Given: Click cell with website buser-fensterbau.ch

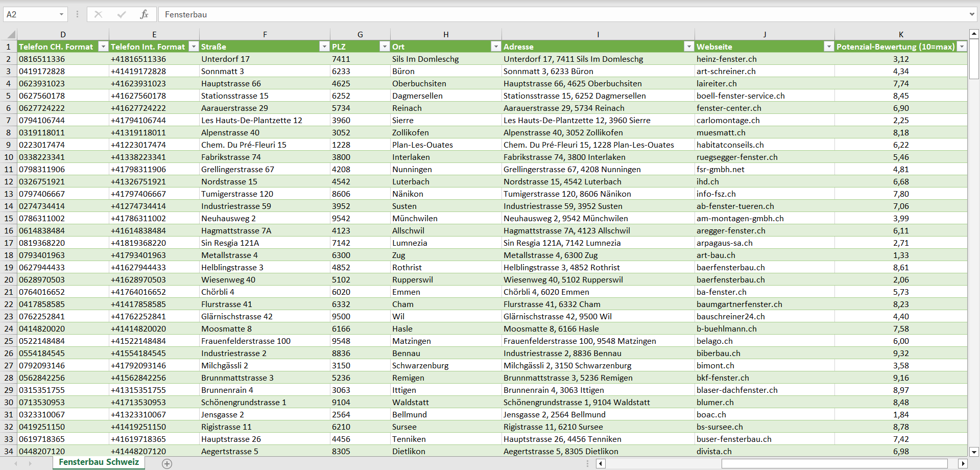Looking at the screenshot, I should (x=764, y=439).
